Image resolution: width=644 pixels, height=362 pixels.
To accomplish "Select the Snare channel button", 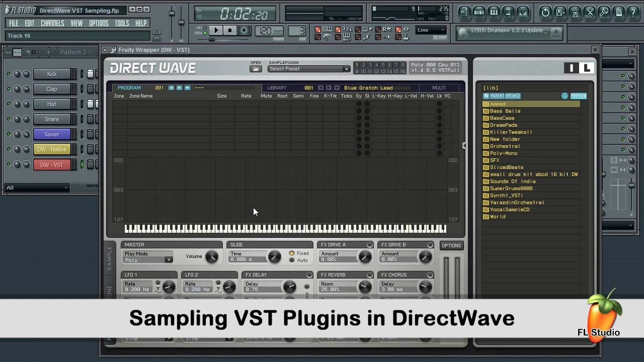I will [52, 119].
